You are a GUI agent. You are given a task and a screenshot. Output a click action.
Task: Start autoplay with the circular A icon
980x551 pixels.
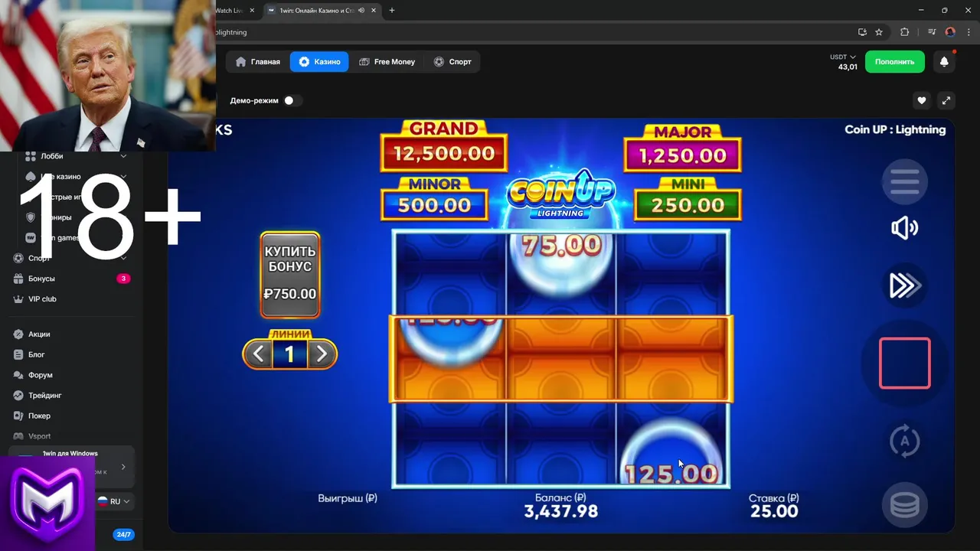click(904, 441)
